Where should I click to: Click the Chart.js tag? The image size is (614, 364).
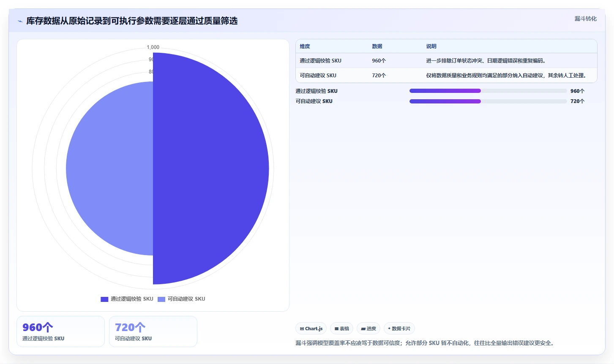311,329
